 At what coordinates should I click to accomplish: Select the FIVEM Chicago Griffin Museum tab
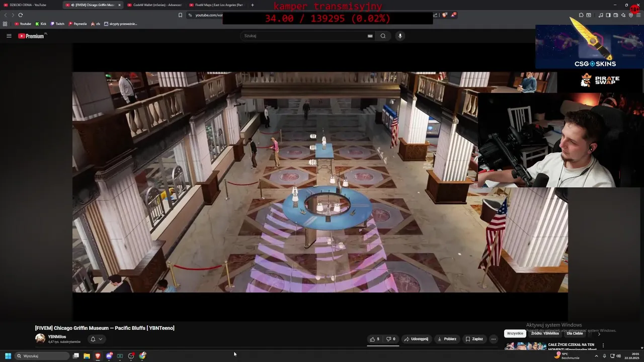click(92, 5)
